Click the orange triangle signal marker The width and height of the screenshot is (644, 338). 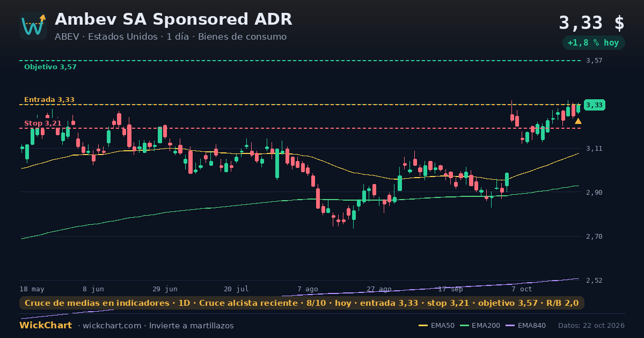(x=578, y=121)
